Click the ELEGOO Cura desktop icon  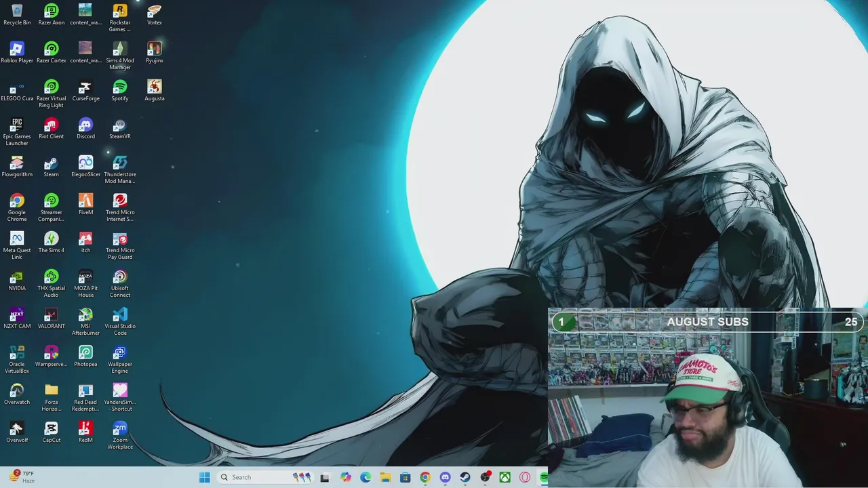(17, 91)
